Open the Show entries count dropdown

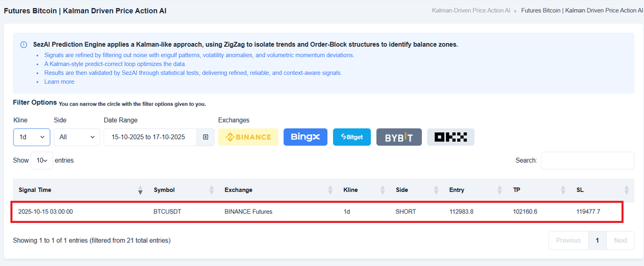click(x=42, y=160)
